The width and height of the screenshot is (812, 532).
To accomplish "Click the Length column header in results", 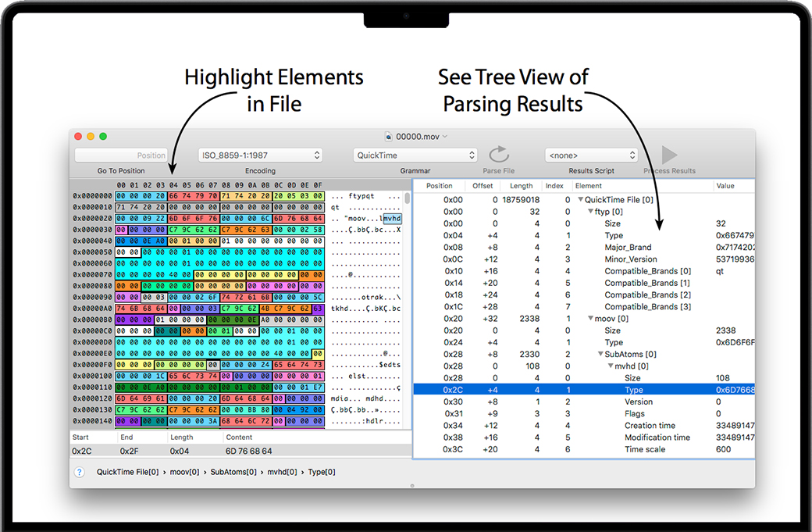I will [521, 186].
